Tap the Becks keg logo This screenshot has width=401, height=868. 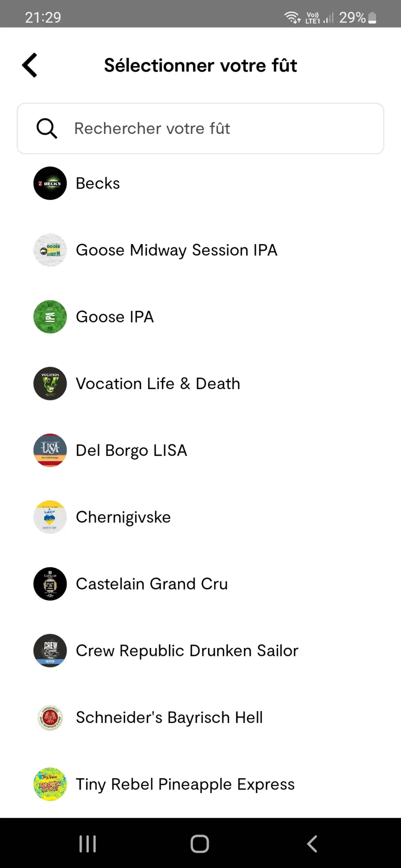pos(50,183)
